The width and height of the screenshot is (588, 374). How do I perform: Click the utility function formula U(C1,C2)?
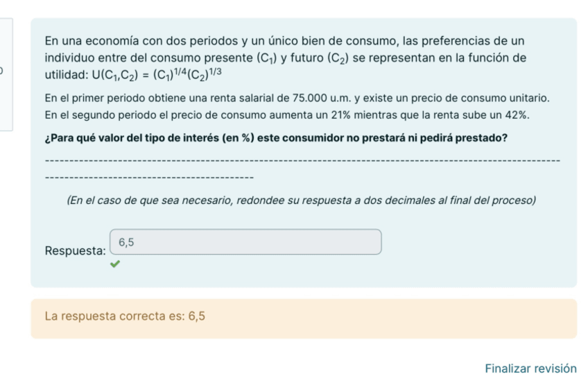156,73
